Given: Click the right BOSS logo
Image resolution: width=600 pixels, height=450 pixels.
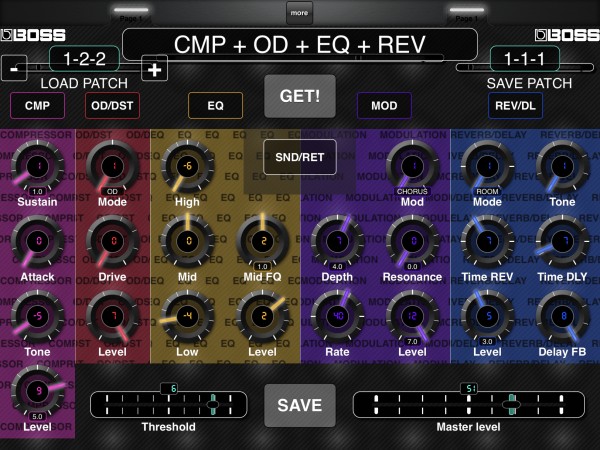Looking at the screenshot, I should click(x=567, y=35).
